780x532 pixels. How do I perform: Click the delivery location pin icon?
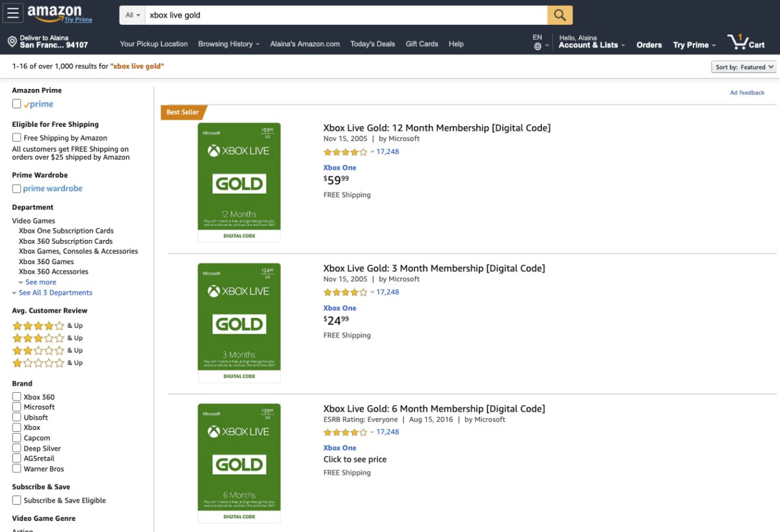tap(12, 42)
